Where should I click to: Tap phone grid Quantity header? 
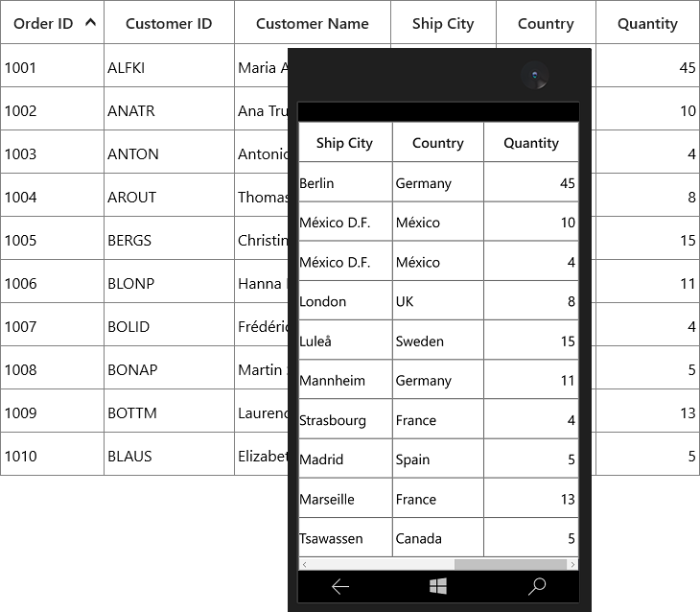point(531,143)
